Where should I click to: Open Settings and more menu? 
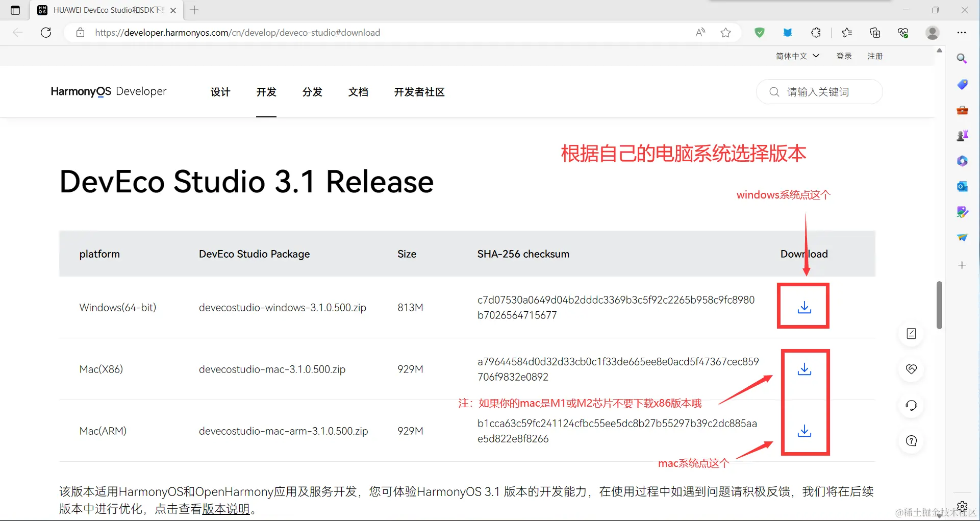962,33
